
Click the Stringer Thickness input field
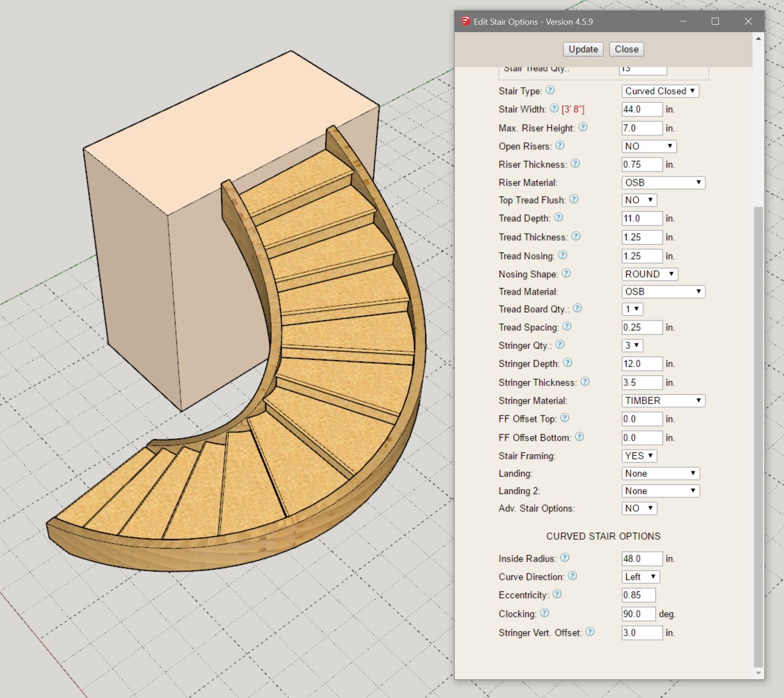click(x=642, y=383)
